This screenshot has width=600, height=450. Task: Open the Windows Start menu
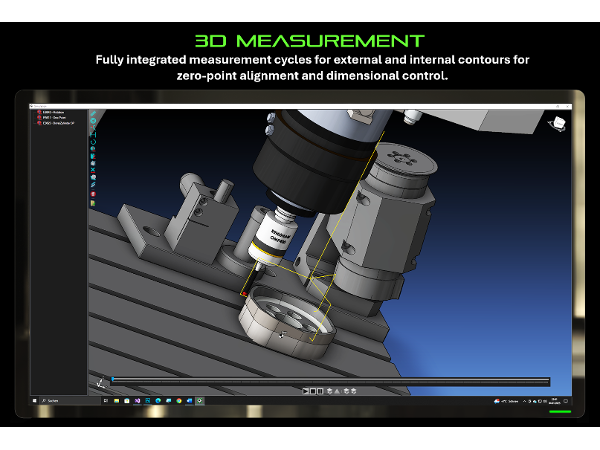36,400
